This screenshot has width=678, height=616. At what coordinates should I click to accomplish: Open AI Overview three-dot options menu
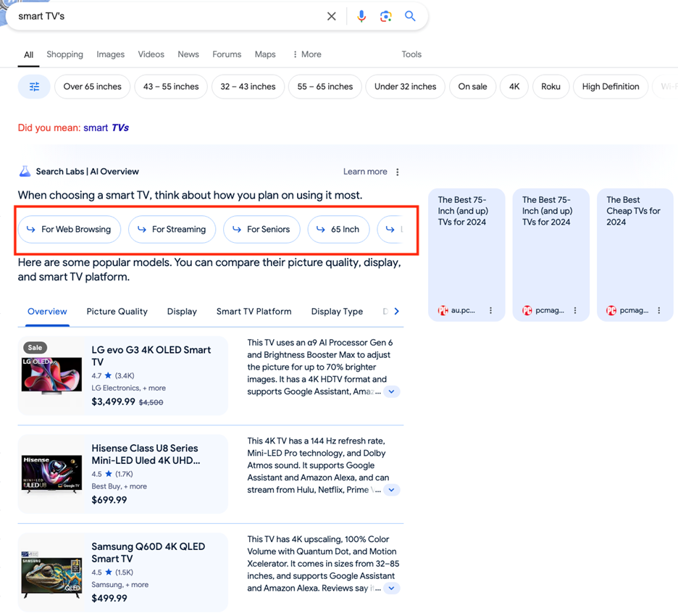pos(398,172)
